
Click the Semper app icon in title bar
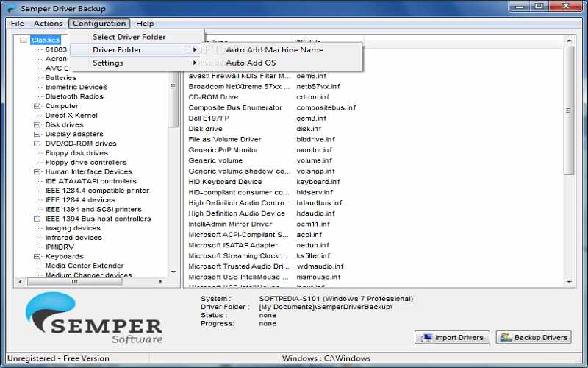[12, 8]
